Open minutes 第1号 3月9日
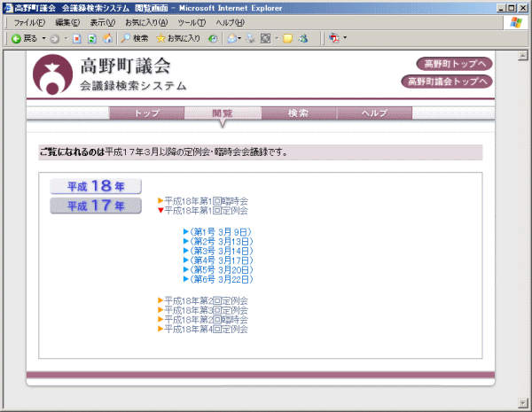 click(217, 232)
